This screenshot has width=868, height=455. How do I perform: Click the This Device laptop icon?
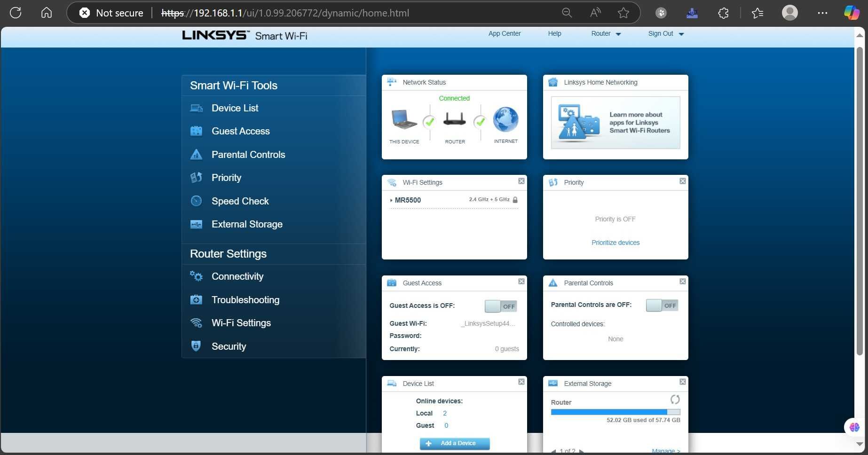coord(404,119)
